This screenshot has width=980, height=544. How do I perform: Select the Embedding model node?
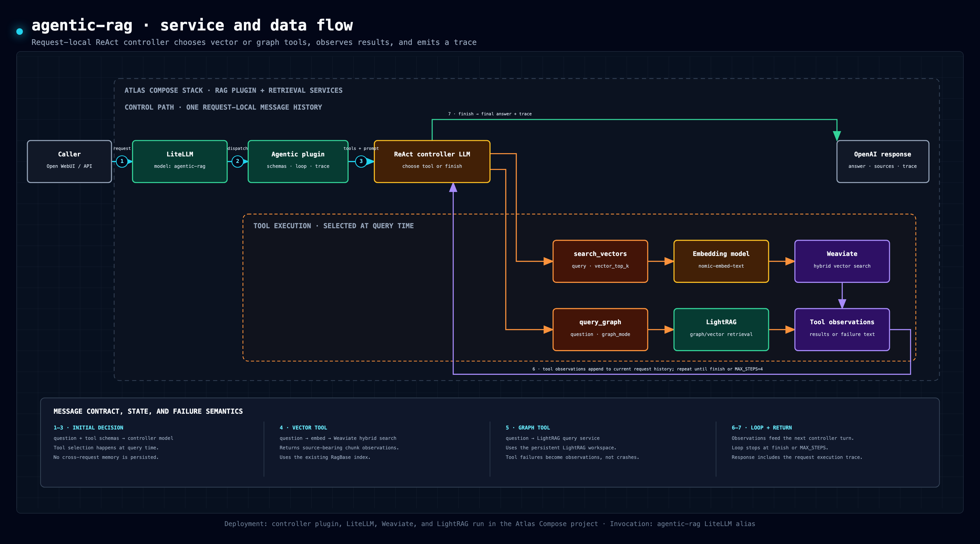point(721,261)
